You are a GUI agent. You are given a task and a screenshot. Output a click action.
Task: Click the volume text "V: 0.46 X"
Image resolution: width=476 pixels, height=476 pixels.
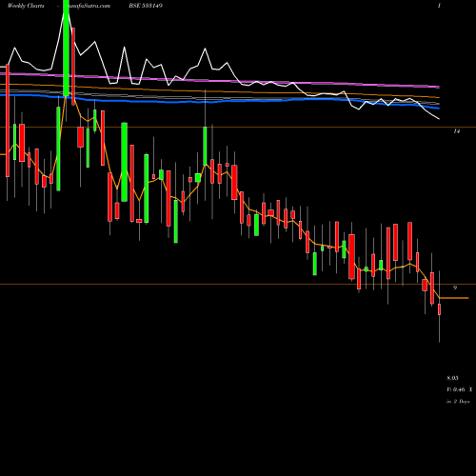coord(460,389)
